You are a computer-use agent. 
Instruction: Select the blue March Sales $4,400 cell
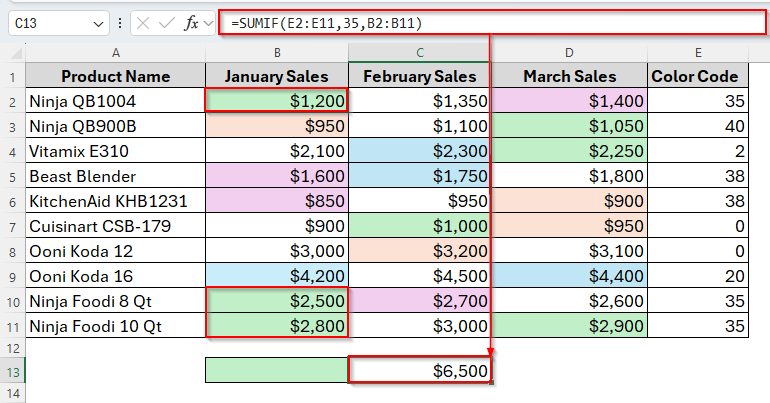pos(566,275)
